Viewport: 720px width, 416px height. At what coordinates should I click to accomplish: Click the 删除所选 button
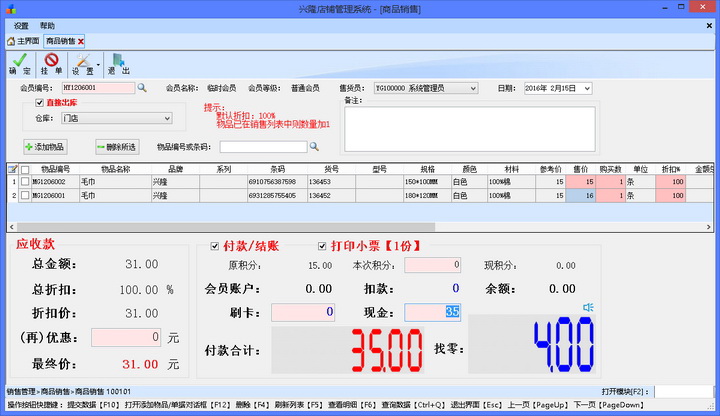point(117,147)
